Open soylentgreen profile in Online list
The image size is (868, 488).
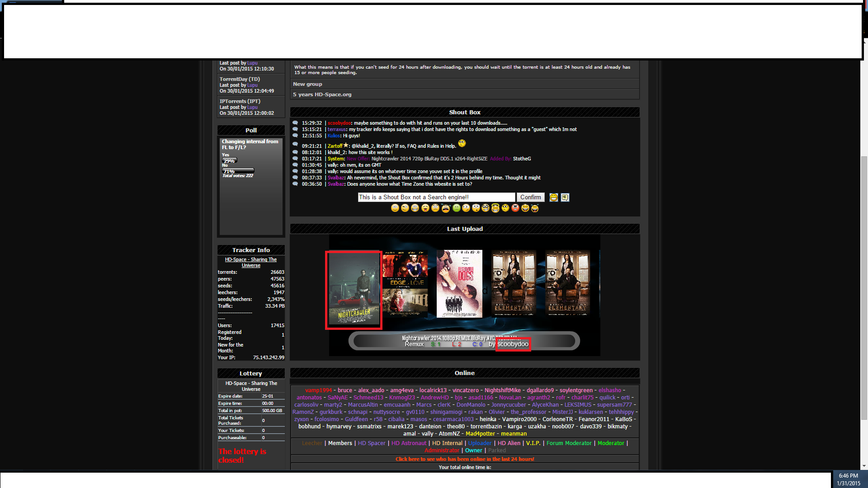[x=576, y=390]
